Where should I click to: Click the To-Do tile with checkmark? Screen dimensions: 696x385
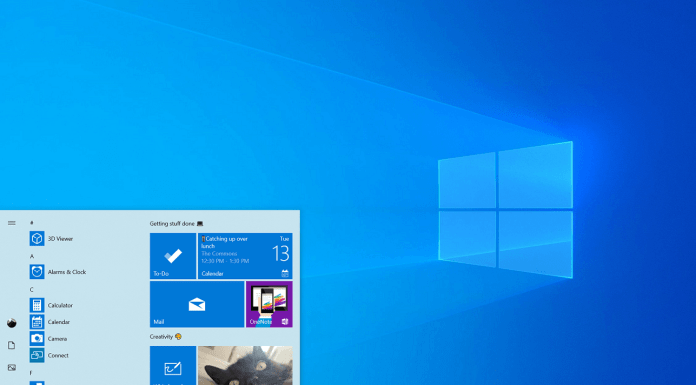(173, 256)
